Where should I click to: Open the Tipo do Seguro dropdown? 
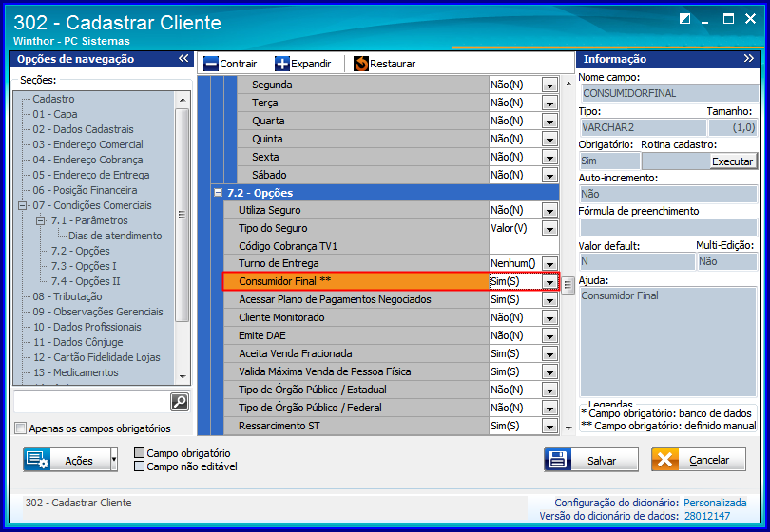(x=549, y=228)
